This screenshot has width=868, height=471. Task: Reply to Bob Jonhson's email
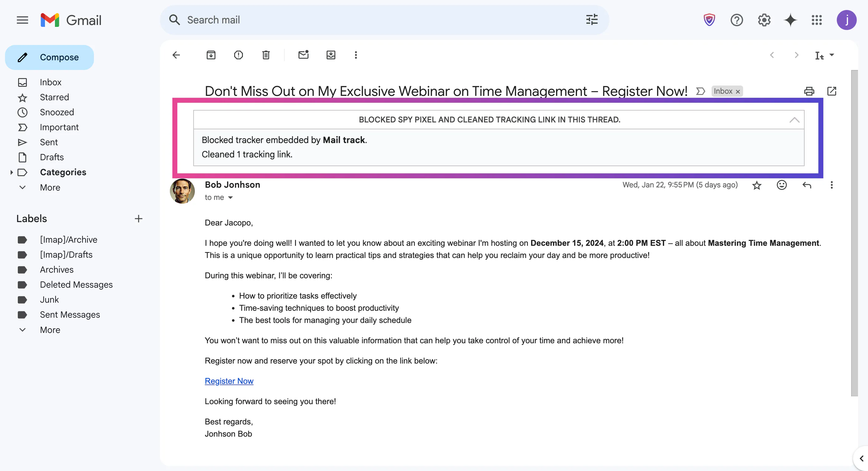807,185
